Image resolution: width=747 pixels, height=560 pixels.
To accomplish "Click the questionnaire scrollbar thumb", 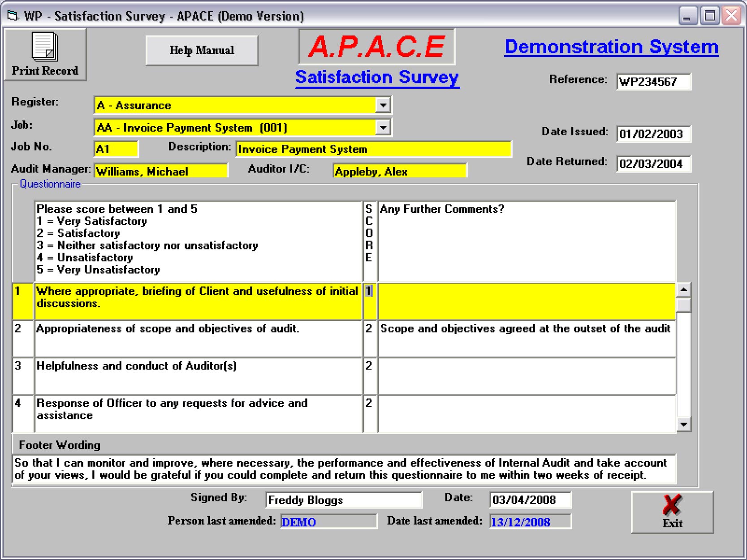I will point(683,305).
